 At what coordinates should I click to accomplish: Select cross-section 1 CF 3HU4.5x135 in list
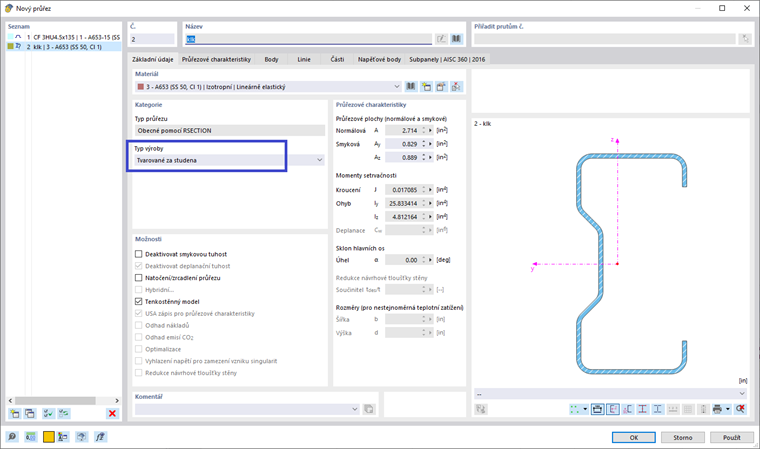[x=63, y=37]
